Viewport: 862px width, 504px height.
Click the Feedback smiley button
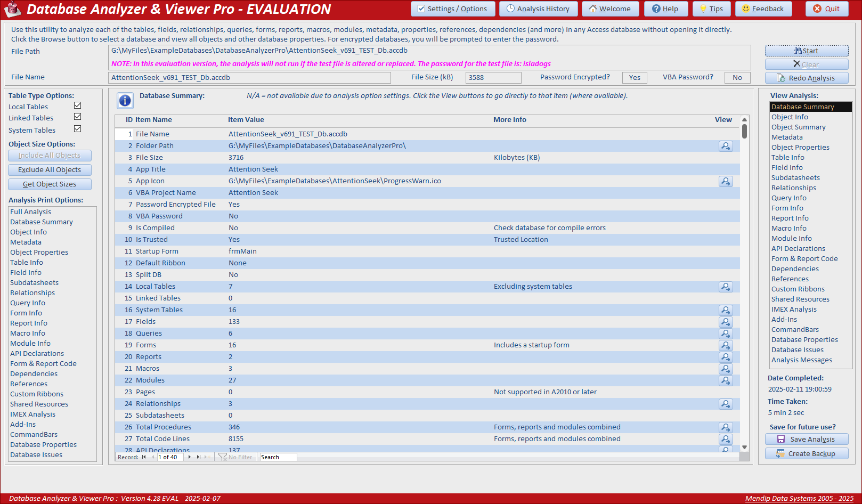click(763, 9)
